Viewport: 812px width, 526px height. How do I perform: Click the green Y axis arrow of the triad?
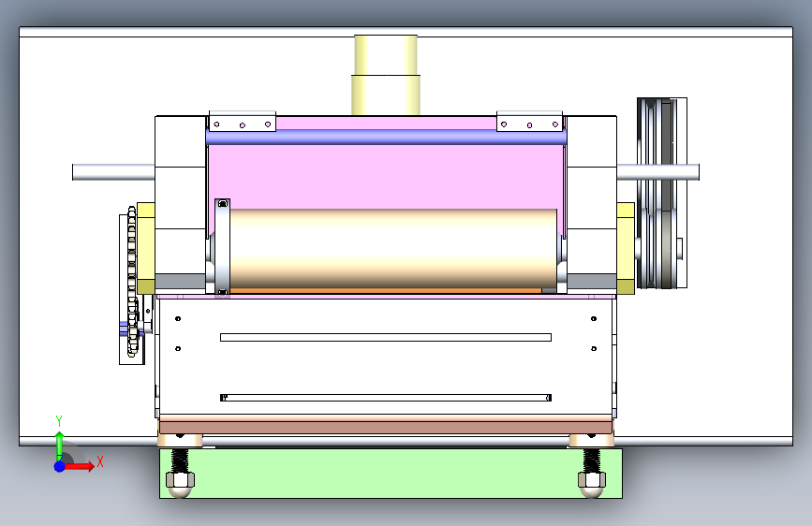click(x=60, y=446)
